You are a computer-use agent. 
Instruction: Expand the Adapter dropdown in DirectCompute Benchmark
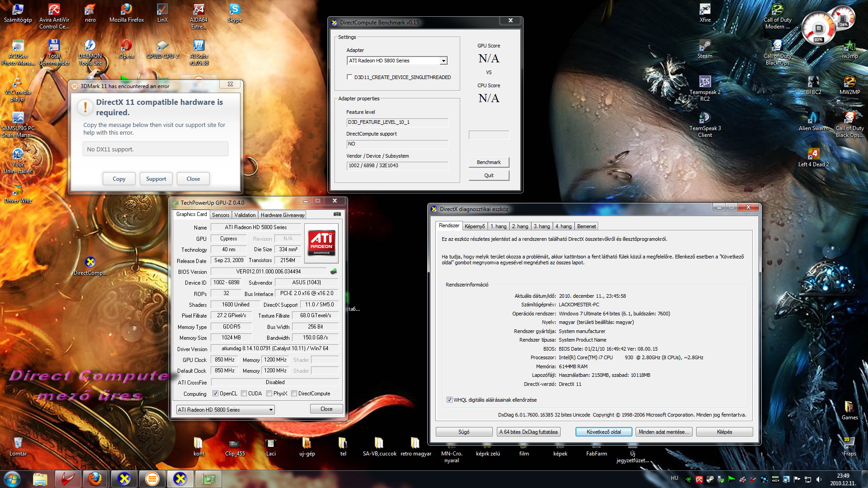pos(443,61)
